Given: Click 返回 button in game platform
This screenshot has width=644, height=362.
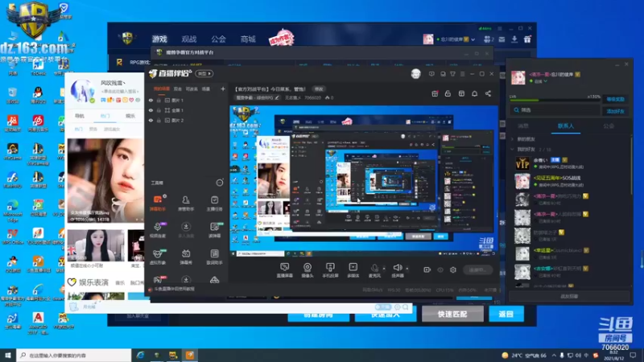Looking at the screenshot, I should click(x=506, y=314).
